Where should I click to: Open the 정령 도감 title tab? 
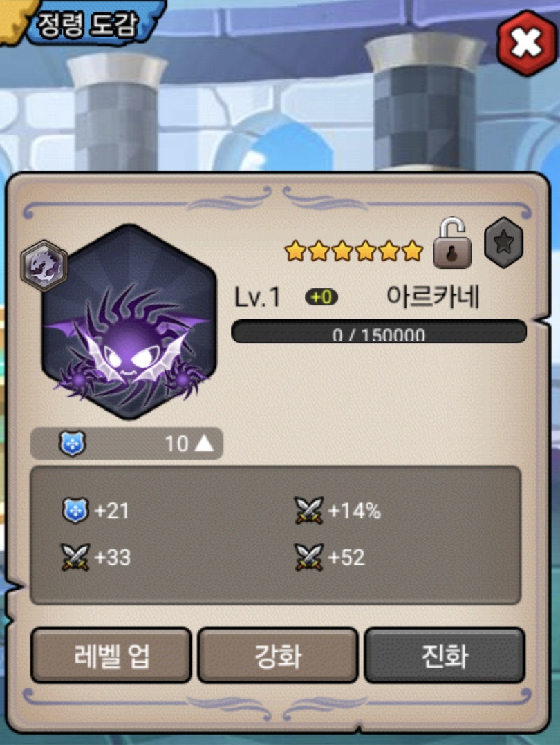click(88, 23)
